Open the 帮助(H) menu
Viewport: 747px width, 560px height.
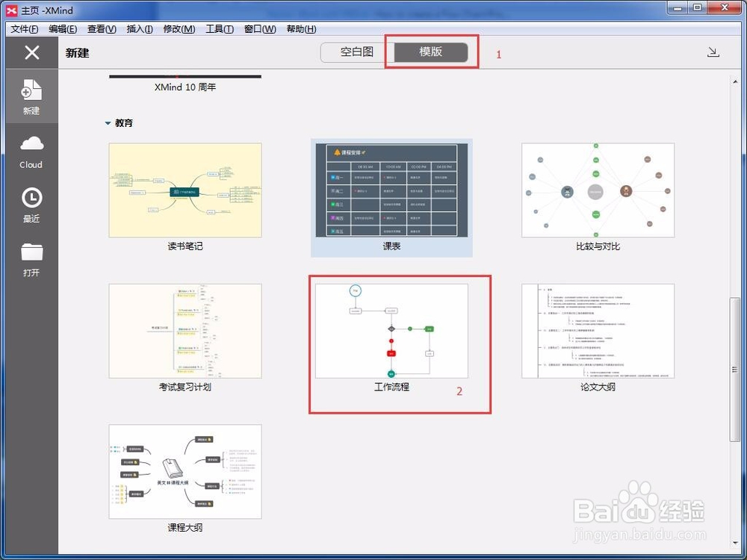pos(302,29)
